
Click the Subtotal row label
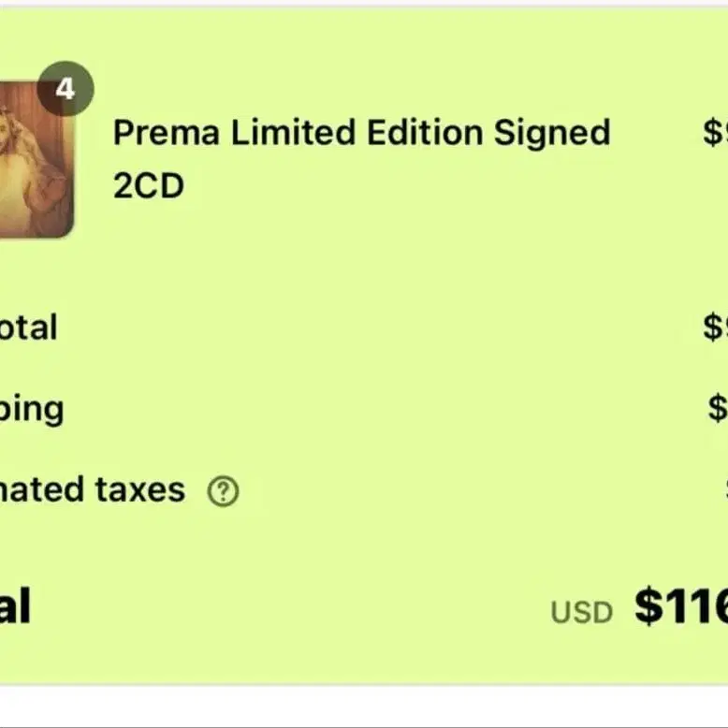[x=28, y=328]
